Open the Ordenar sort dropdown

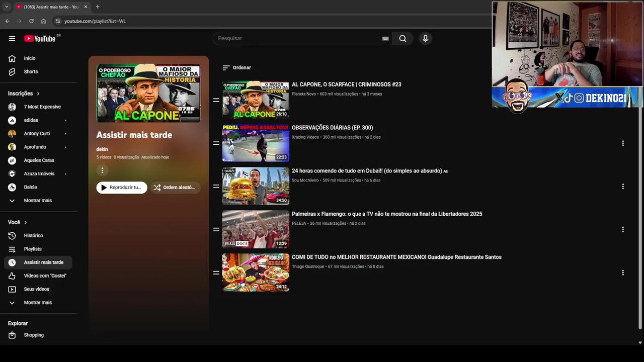click(x=236, y=67)
